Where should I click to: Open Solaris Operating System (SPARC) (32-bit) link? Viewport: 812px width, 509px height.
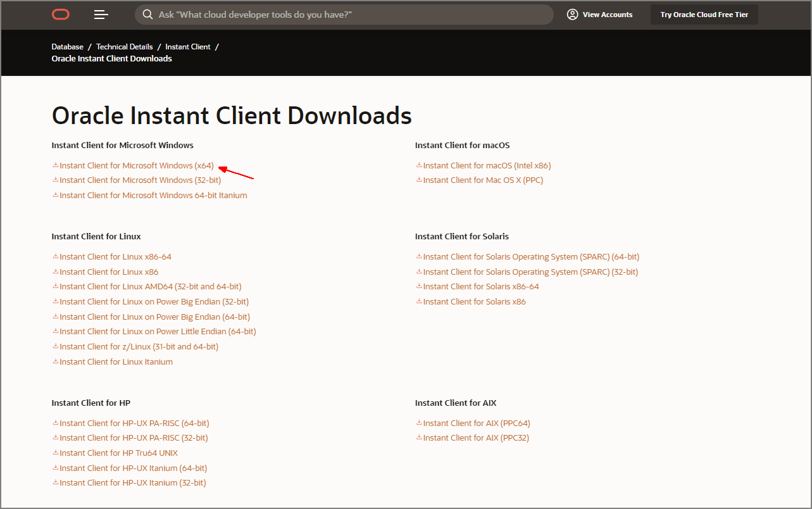(x=530, y=272)
